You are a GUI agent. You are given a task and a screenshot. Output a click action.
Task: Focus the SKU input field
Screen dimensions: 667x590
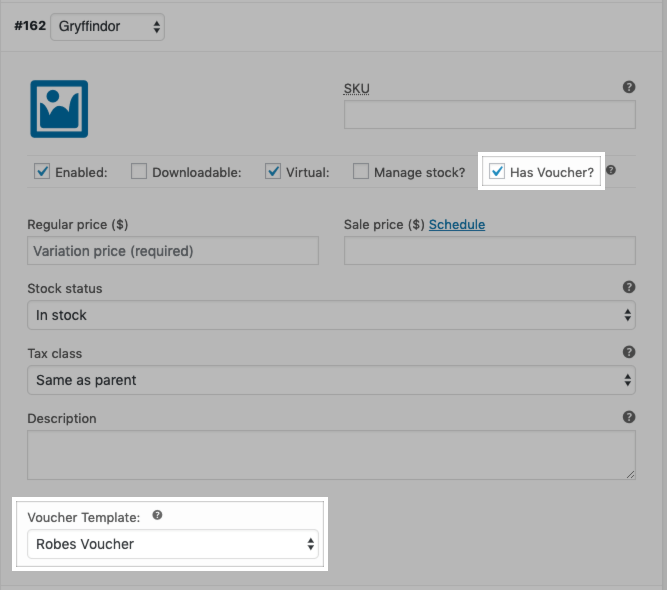point(490,114)
